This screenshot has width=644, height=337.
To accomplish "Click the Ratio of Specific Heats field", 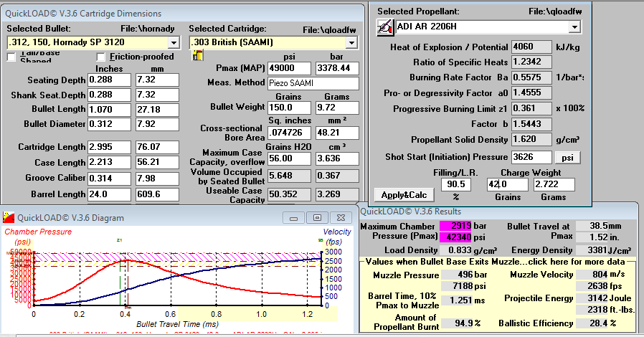I will (531, 62).
